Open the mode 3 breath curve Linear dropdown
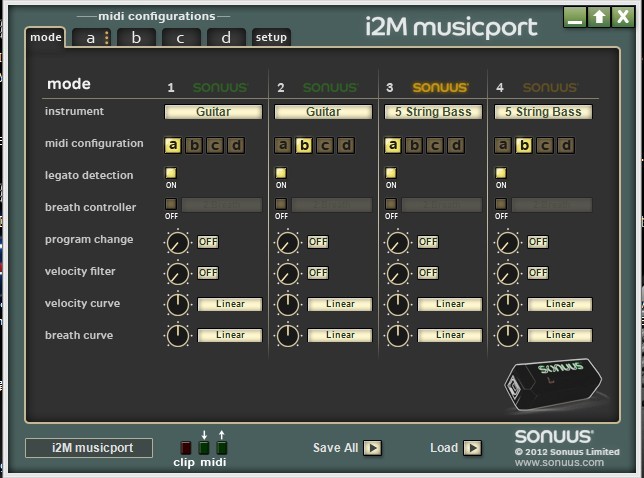 click(450, 335)
